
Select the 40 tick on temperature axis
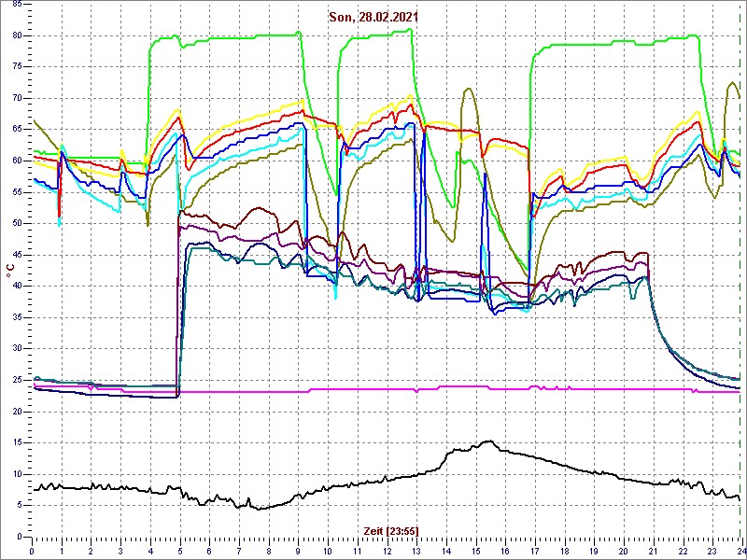click(x=17, y=287)
